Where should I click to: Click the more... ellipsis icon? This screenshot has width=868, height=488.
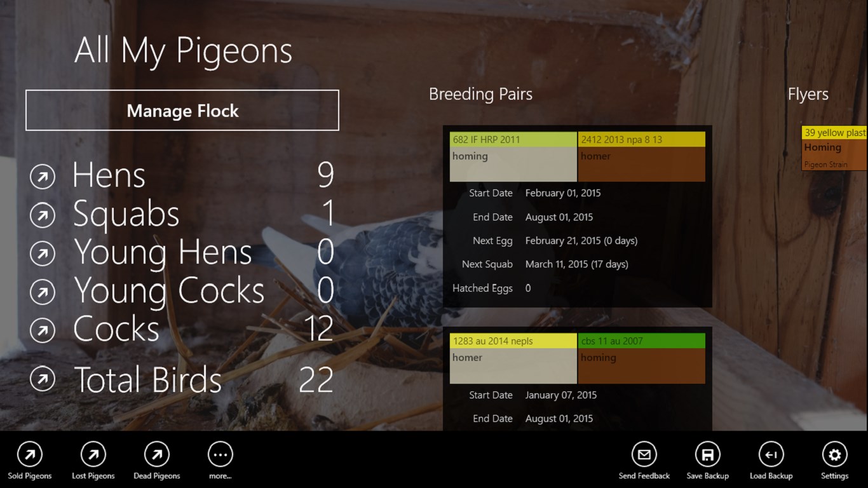tap(220, 454)
